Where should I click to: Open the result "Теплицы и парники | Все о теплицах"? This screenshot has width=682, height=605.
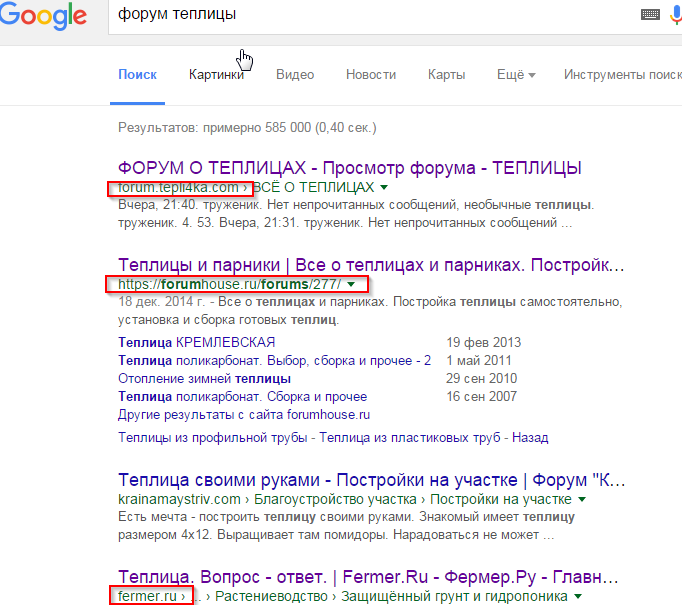371,264
